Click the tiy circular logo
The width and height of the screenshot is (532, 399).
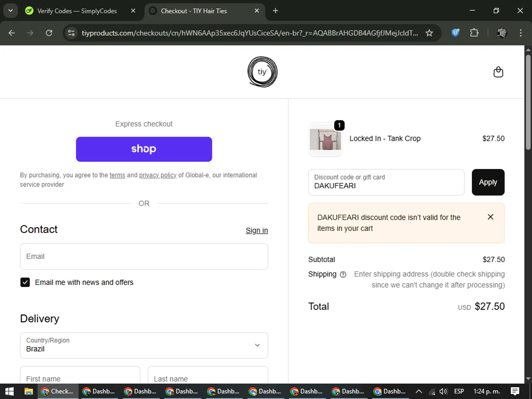[262, 72]
